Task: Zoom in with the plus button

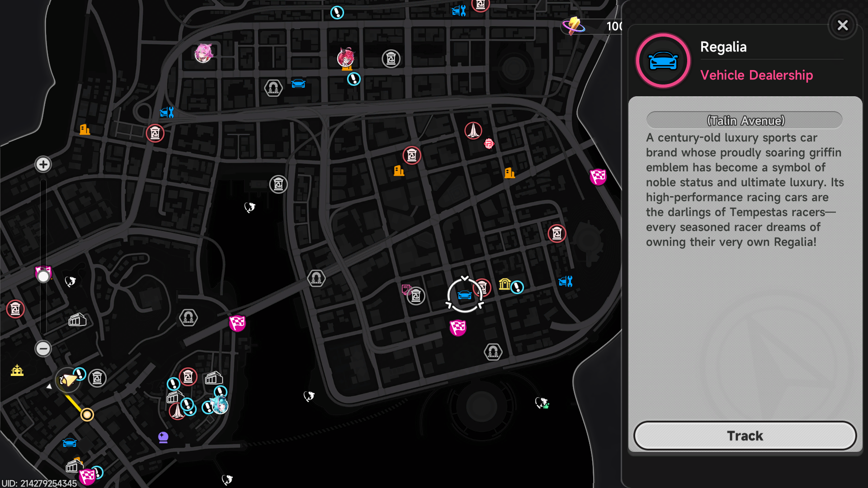Action: pos(43,164)
